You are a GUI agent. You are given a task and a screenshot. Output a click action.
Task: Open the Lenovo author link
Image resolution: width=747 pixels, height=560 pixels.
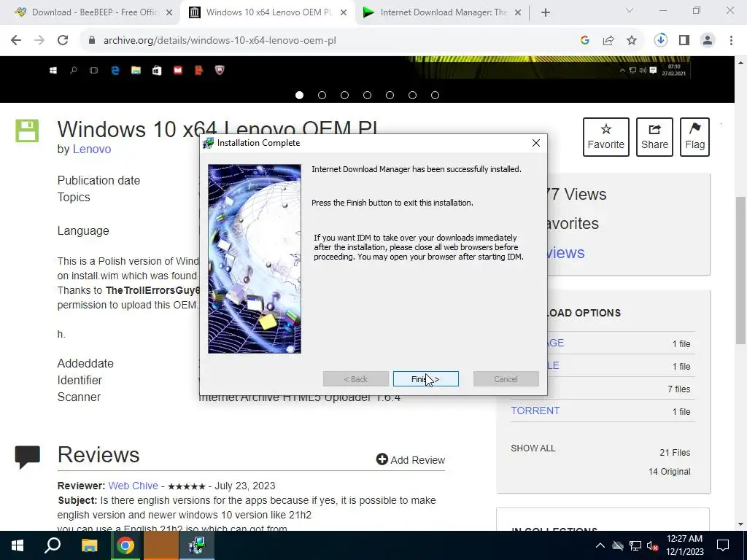(x=92, y=149)
